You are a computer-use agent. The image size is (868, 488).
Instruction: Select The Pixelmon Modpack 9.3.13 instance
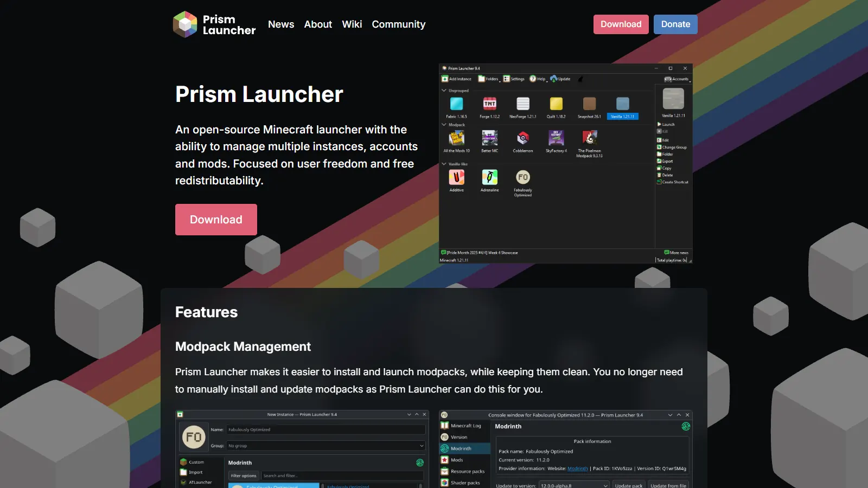(x=590, y=138)
